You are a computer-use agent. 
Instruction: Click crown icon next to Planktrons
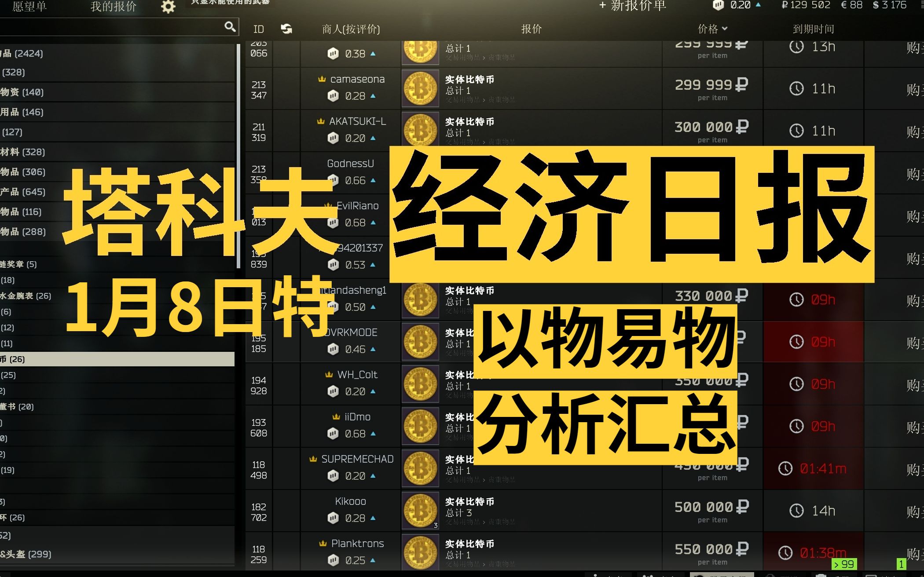click(x=323, y=544)
